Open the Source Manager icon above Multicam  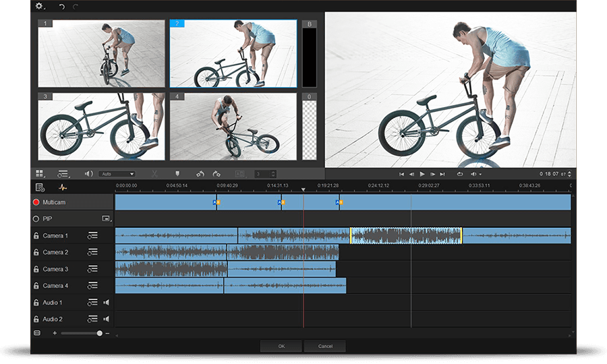point(40,187)
